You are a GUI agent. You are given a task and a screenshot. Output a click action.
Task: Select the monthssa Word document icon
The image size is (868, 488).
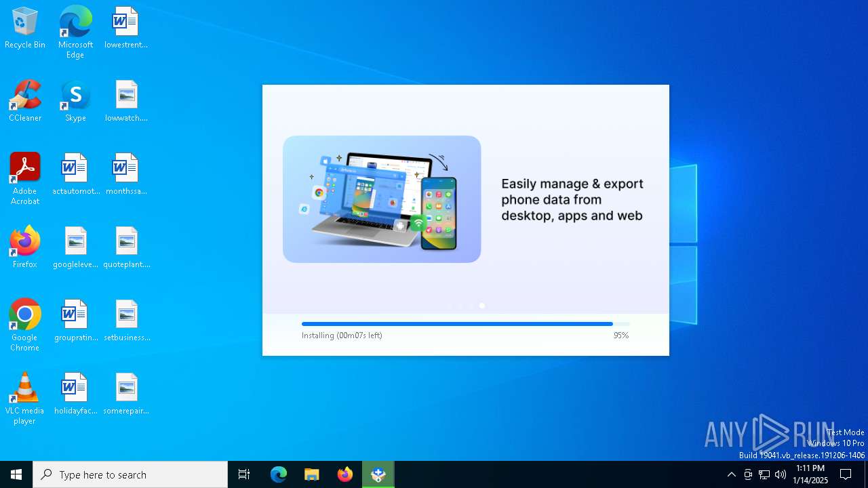click(x=126, y=174)
